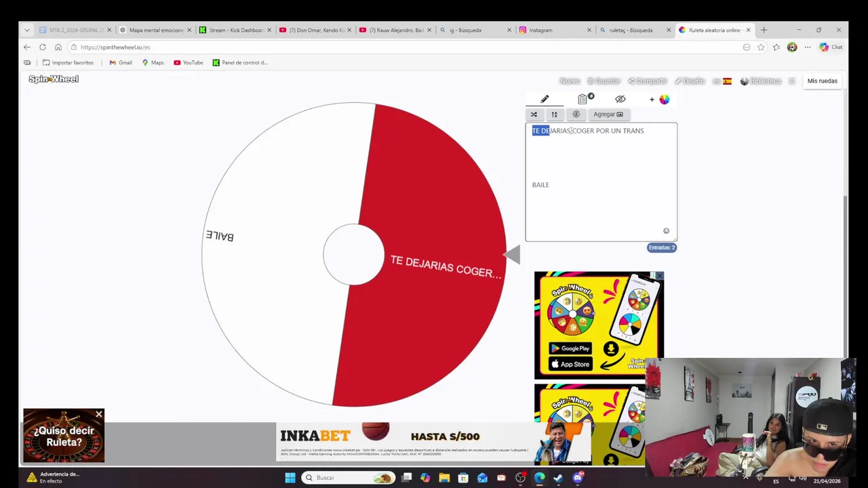Open File Explorer from the taskbar
The width and height of the screenshot is (868, 488).
click(444, 478)
